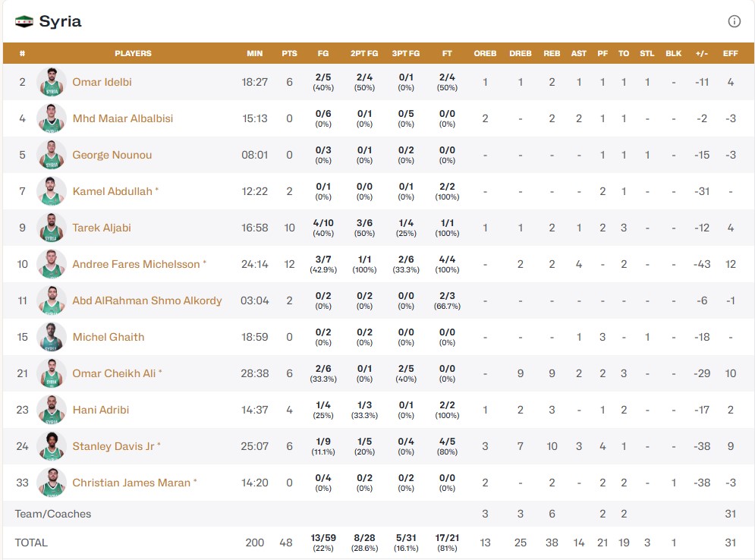Click the Syria flag icon
This screenshot has height=560, width=755.
click(x=24, y=21)
